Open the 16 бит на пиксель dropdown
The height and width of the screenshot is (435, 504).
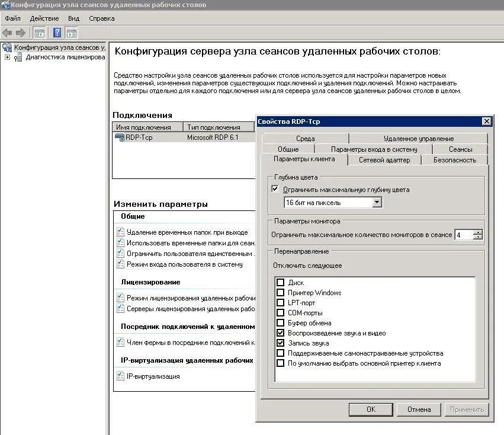377,202
